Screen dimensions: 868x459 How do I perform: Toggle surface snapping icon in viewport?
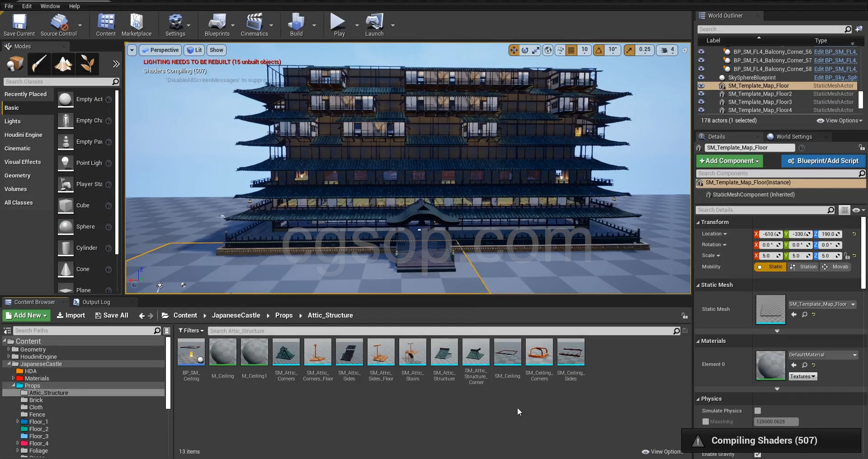pos(561,50)
